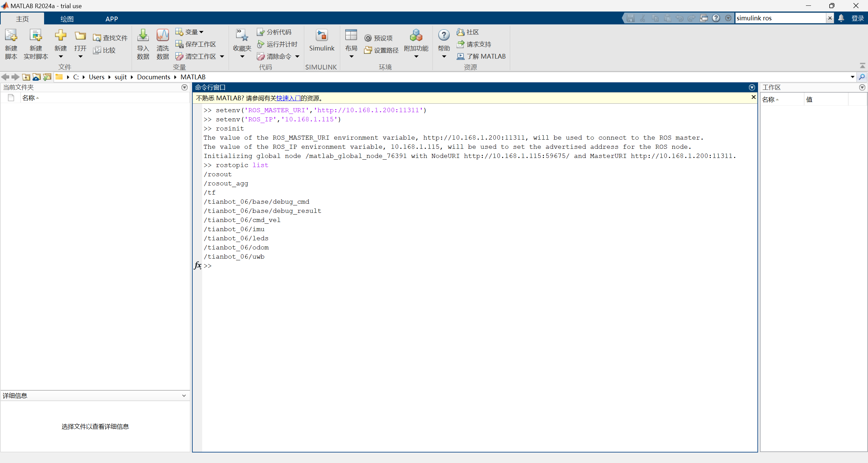
Task: Click the forward navigation arrow in address bar
Action: click(15, 77)
